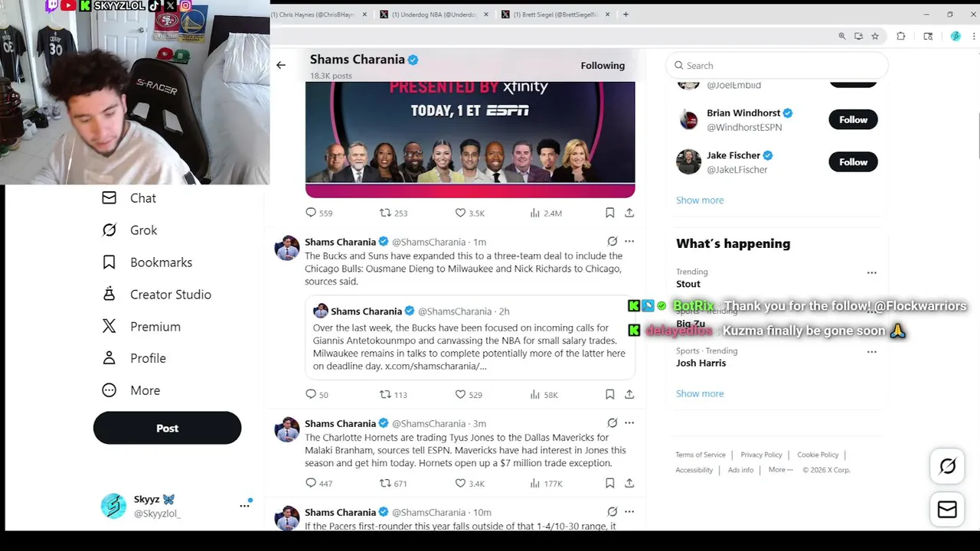Open the Privacy Policy link
This screenshot has height=551, width=980.
(761, 455)
